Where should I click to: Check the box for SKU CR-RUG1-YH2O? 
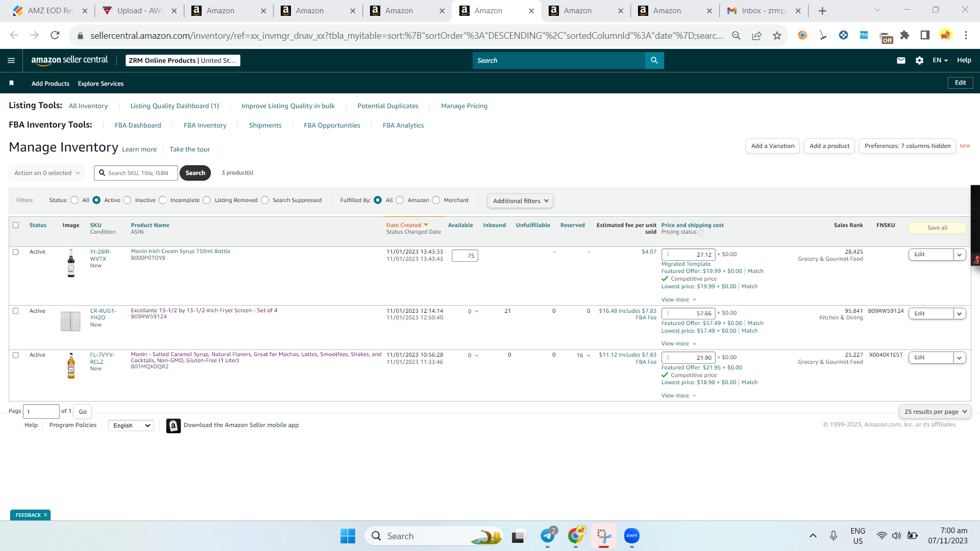[x=16, y=311]
